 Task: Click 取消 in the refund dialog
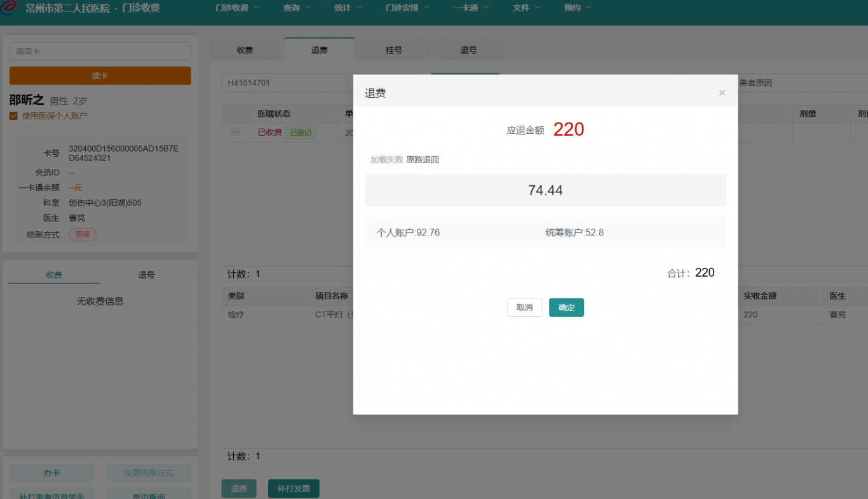524,307
